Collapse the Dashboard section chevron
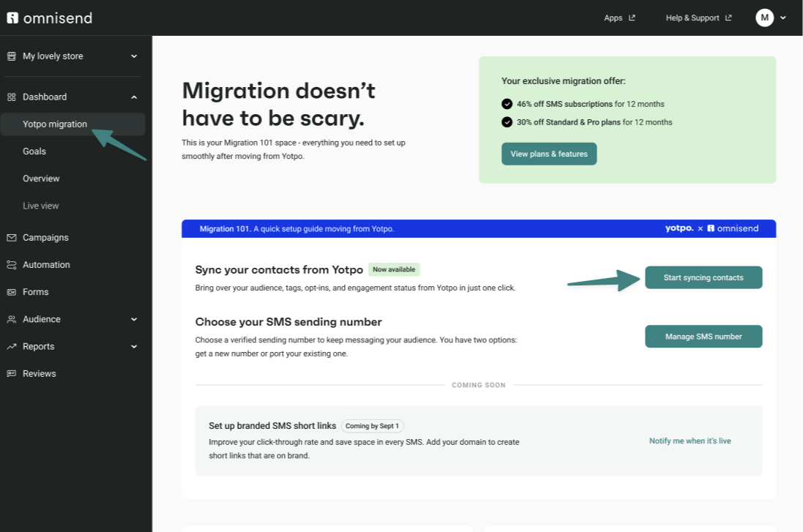 [x=134, y=97]
